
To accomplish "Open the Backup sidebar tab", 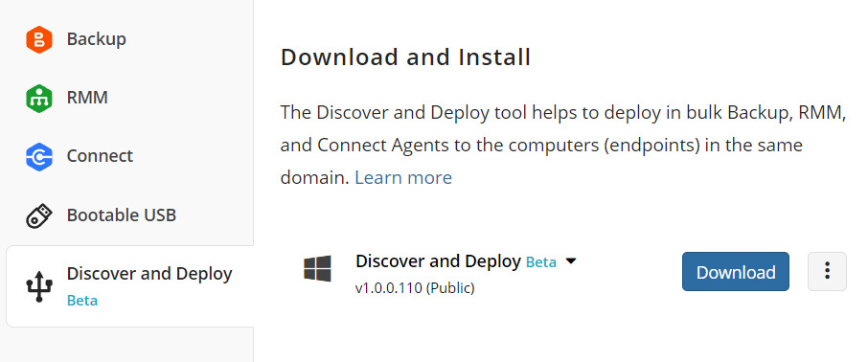I will 129,39.
